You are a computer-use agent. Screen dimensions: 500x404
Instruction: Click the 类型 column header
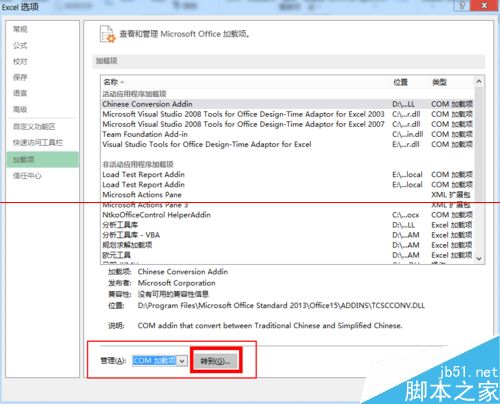pos(439,82)
